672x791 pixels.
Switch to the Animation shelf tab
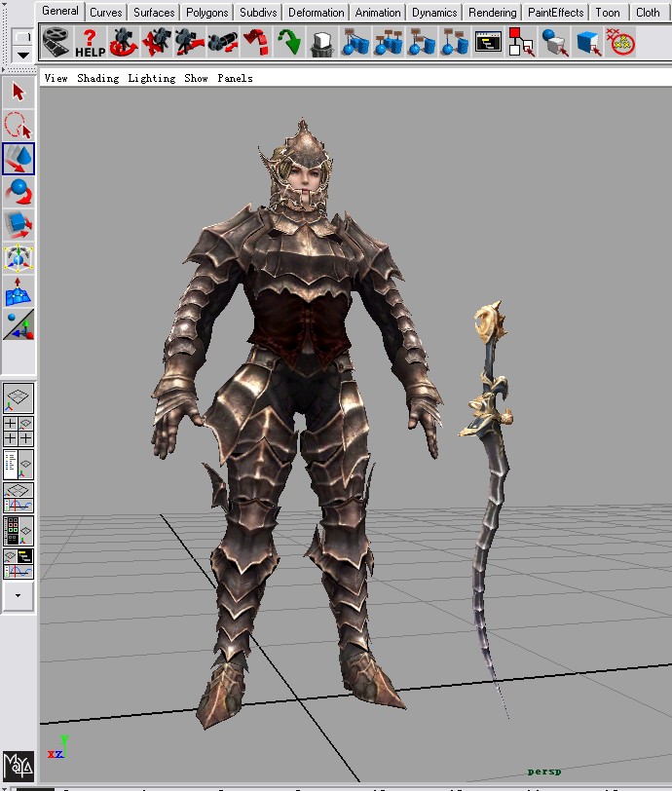[378, 12]
